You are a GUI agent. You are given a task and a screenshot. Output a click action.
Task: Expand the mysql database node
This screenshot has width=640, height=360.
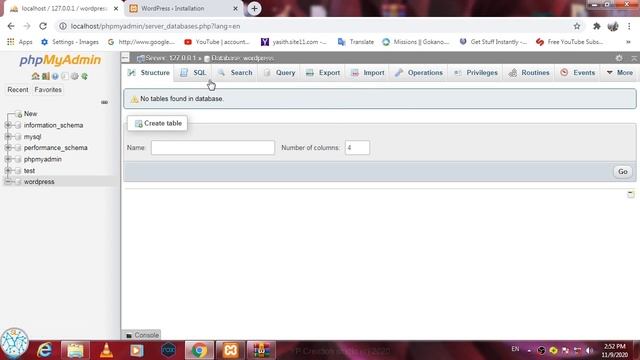[x=8, y=137]
